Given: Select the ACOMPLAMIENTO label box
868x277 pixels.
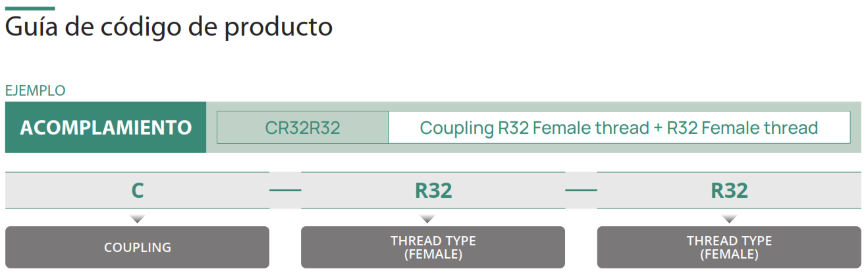Looking at the screenshot, I should coord(105,127).
